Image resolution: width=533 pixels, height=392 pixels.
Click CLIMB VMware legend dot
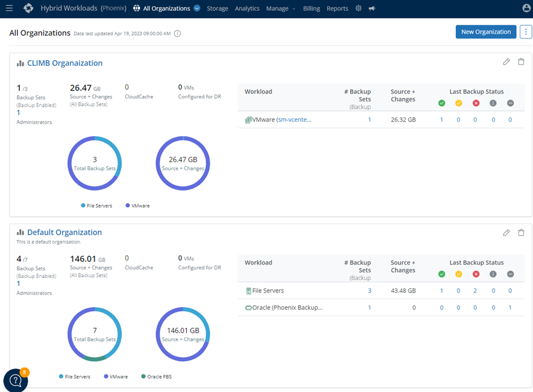[x=128, y=206]
